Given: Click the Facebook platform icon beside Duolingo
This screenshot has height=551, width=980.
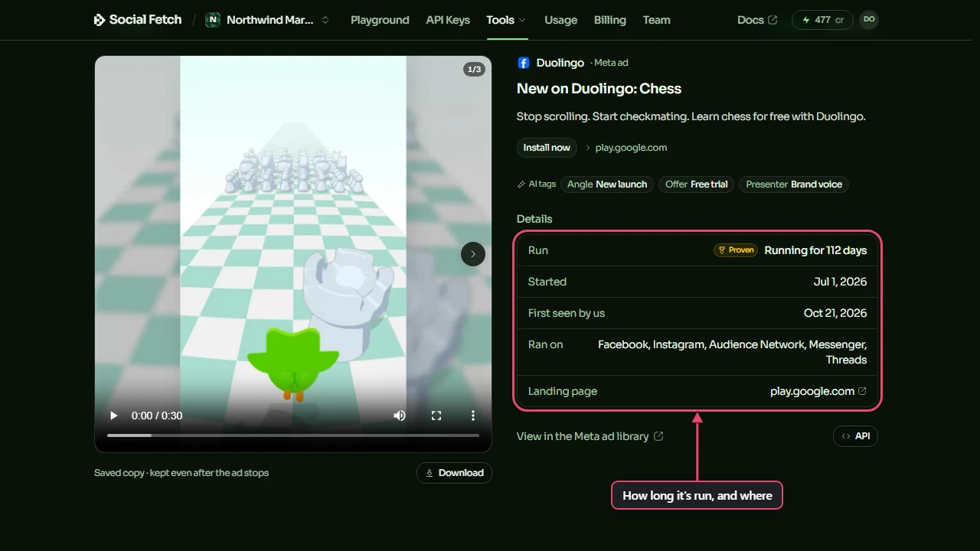Looking at the screenshot, I should pos(524,63).
